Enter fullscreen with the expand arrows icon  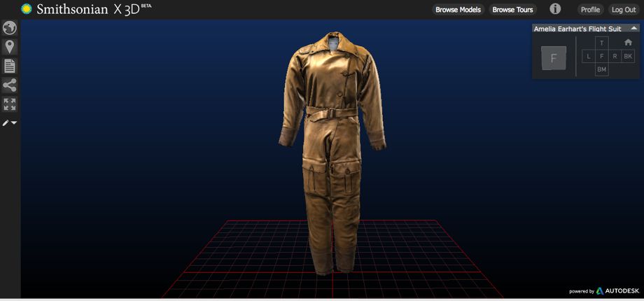pos(10,104)
